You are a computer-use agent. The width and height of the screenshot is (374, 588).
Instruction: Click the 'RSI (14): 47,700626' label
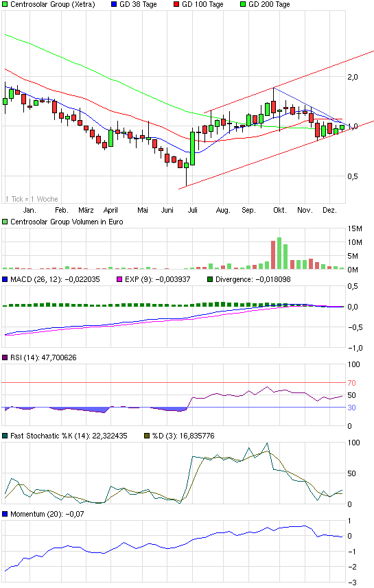pos(43,357)
